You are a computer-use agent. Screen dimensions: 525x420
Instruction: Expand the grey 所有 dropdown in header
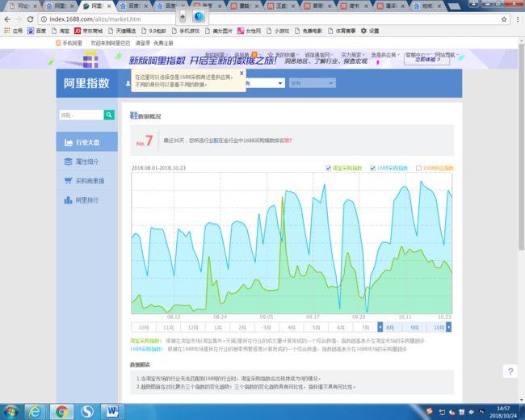point(313,83)
